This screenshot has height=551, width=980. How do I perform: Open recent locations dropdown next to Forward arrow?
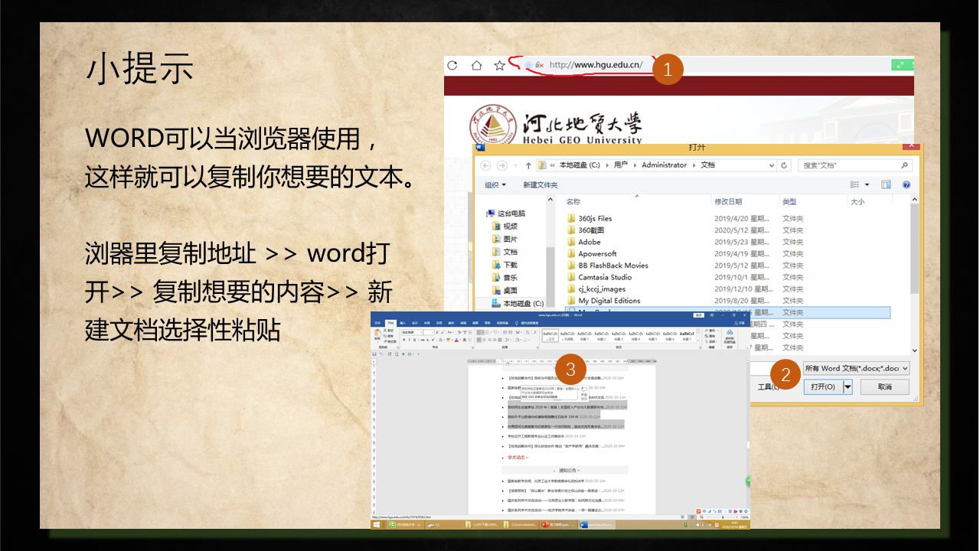point(515,165)
